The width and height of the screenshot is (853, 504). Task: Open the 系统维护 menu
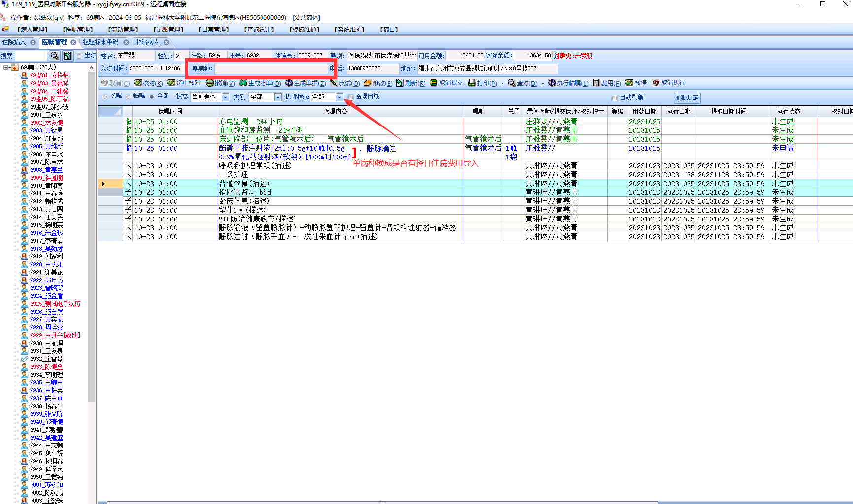(x=350, y=30)
